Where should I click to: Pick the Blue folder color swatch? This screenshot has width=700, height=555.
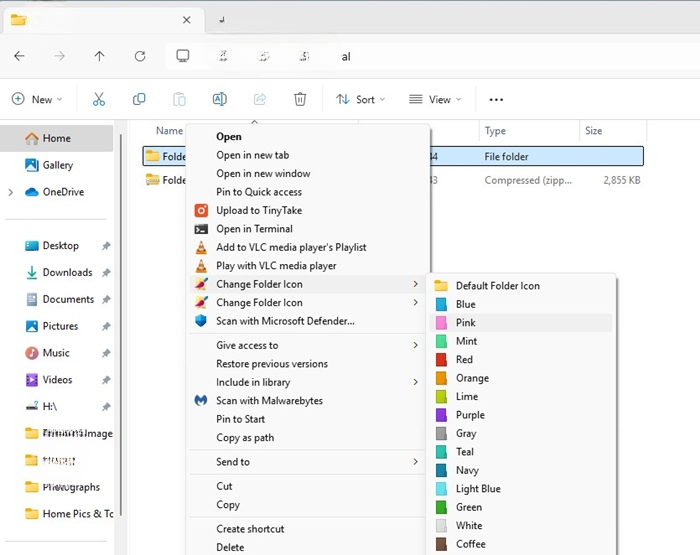click(441, 304)
